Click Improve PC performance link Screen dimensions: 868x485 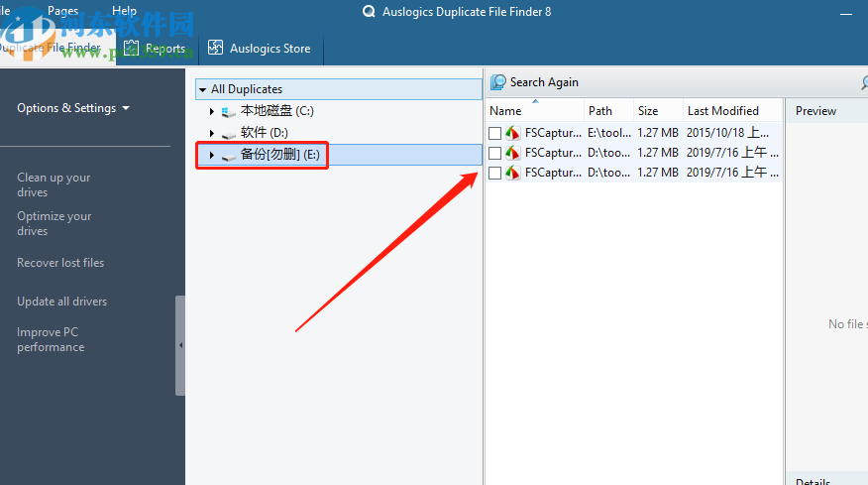pyautogui.click(x=51, y=339)
